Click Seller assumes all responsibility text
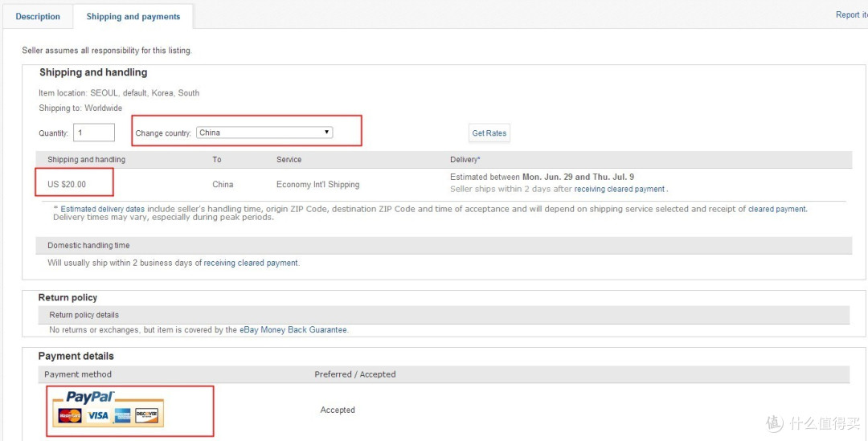 [107, 51]
